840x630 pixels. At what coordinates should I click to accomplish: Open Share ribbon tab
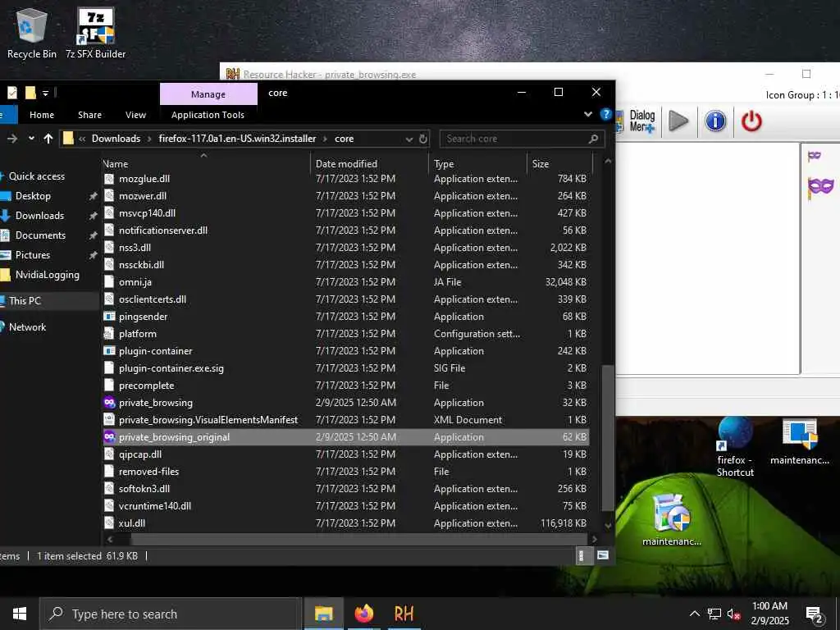coord(89,115)
